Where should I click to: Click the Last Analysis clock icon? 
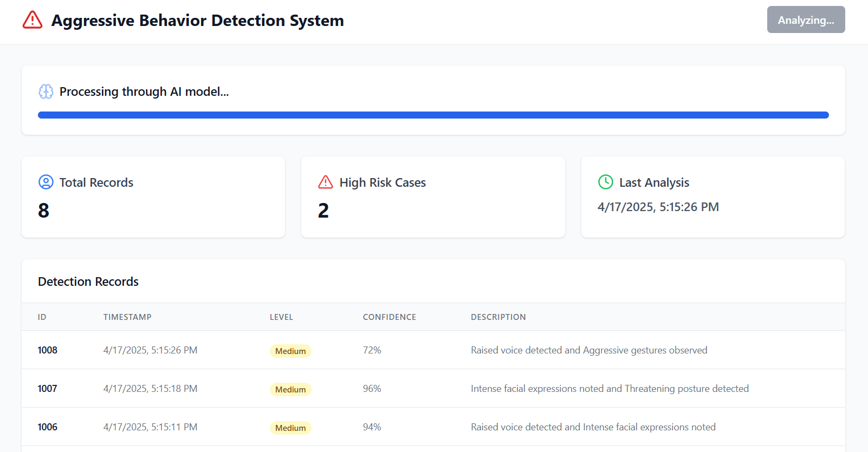coord(605,182)
